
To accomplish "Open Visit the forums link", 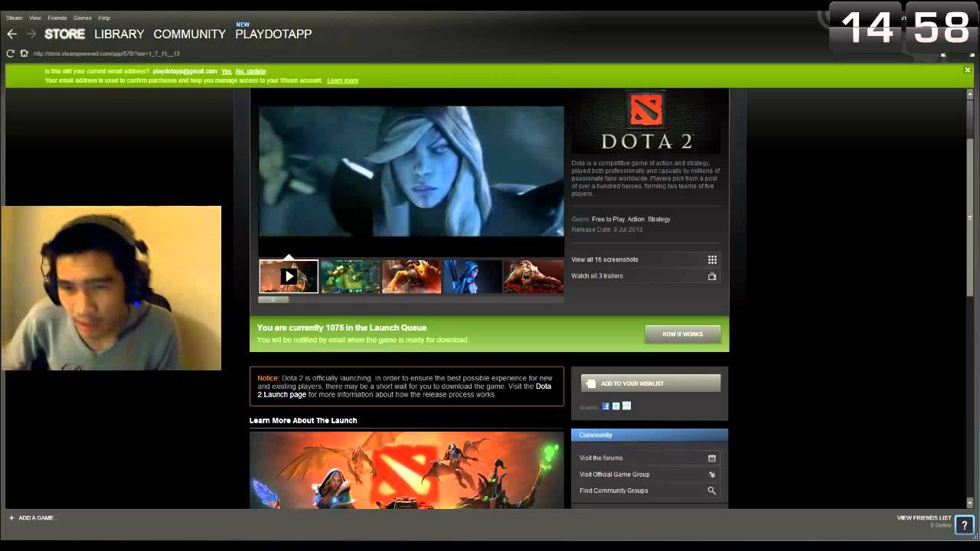I will [x=601, y=458].
